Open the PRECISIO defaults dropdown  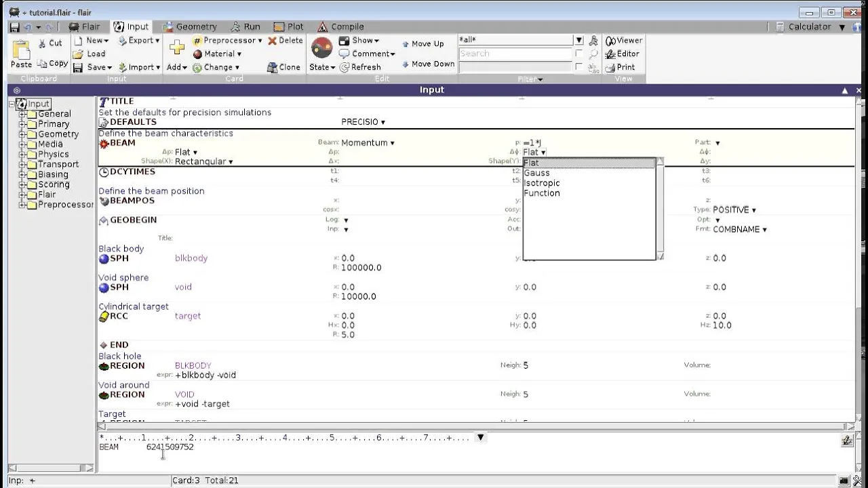point(363,122)
